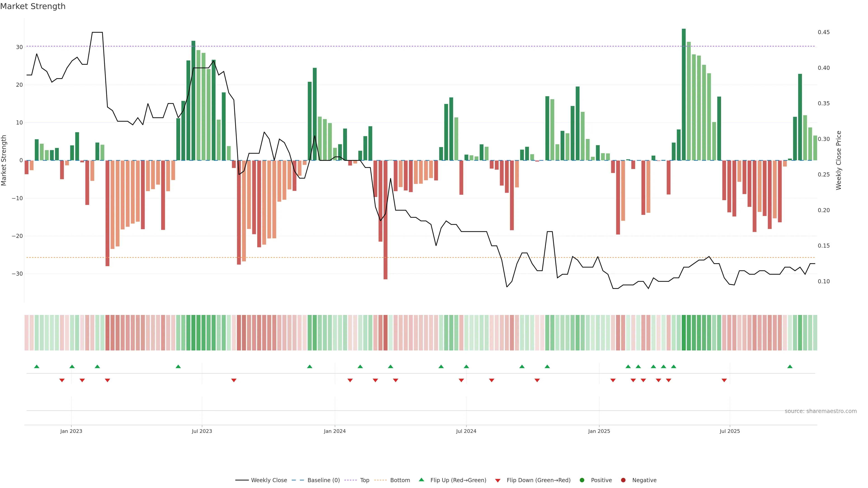868x488 pixels.
Task: Click the Jul 2024 x-axis label
Action: click(466, 431)
